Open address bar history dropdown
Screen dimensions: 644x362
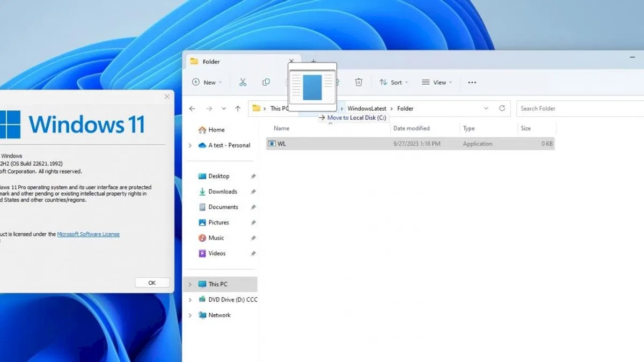point(486,108)
